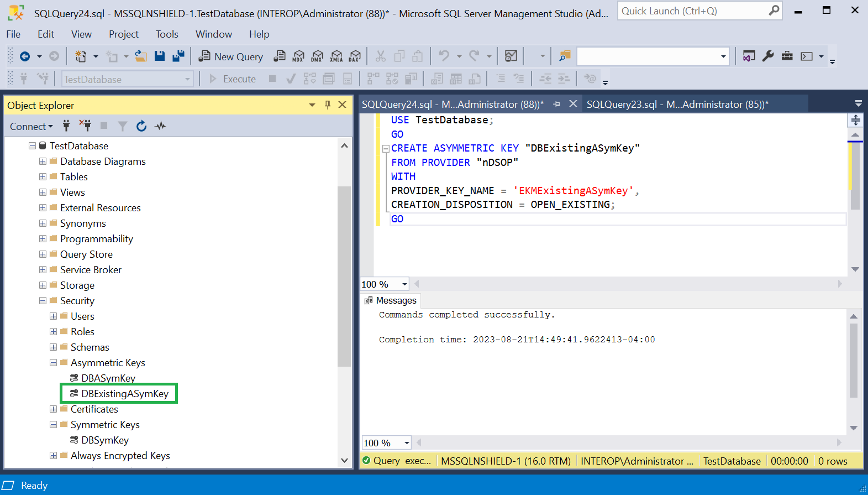Pin the Object Explorer panel with pushpin
Screen dimensions: 868x495
(x=328, y=105)
